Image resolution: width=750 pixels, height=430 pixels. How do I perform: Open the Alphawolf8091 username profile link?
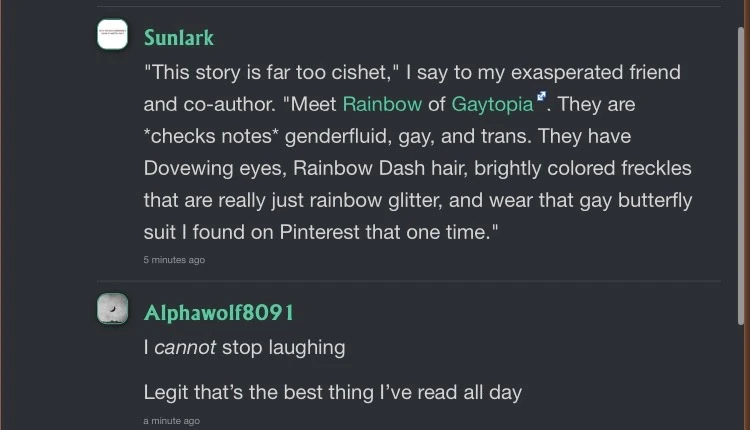pos(219,312)
